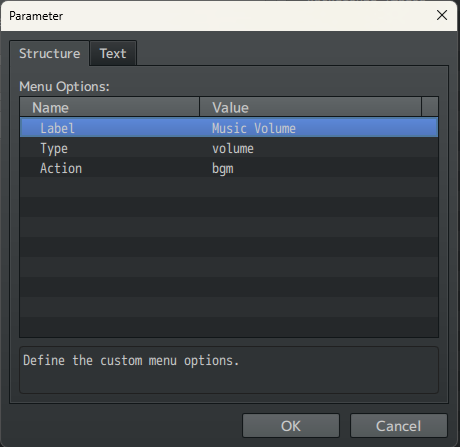Cancel the Parameter dialog
This screenshot has height=447, width=460.
pos(398,426)
